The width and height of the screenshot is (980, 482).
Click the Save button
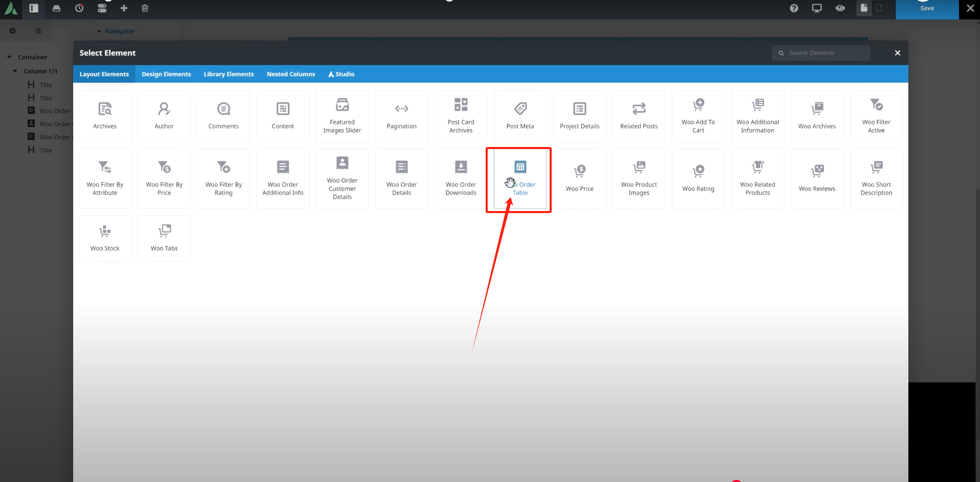(926, 9)
